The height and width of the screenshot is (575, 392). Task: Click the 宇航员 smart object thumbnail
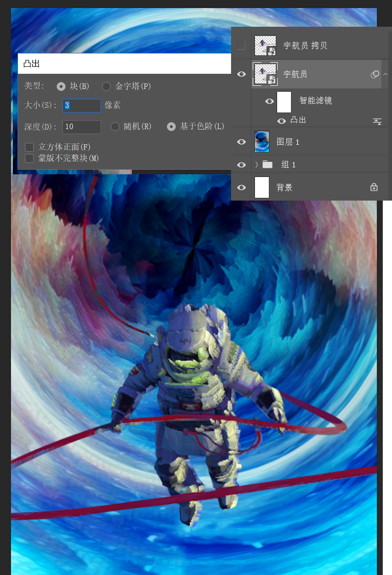[265, 74]
